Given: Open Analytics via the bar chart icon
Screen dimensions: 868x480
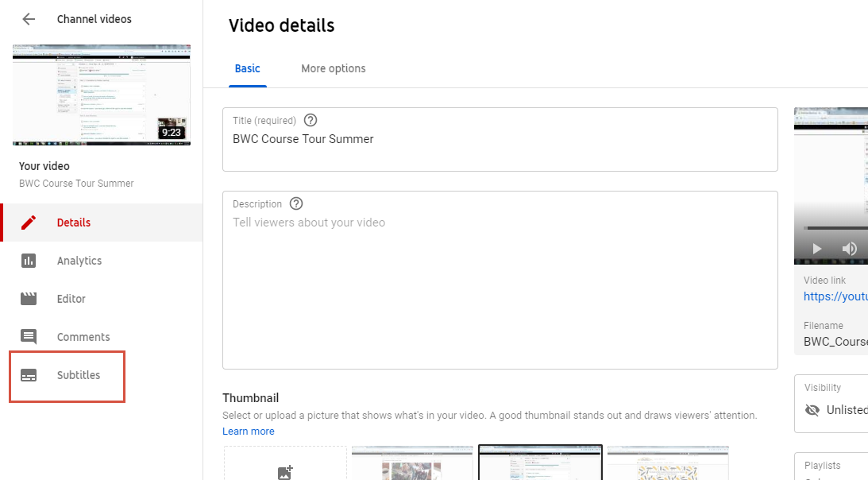Looking at the screenshot, I should coord(29,261).
